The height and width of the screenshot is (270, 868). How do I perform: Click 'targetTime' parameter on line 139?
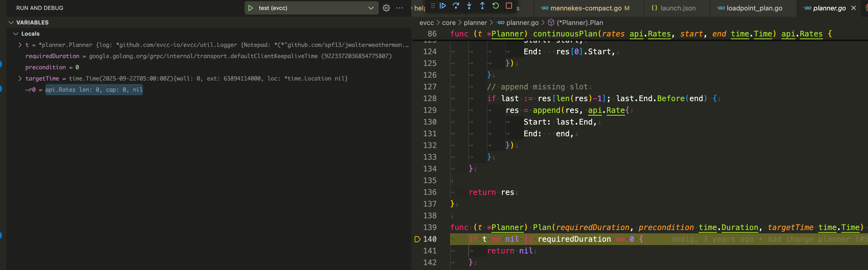791,227
